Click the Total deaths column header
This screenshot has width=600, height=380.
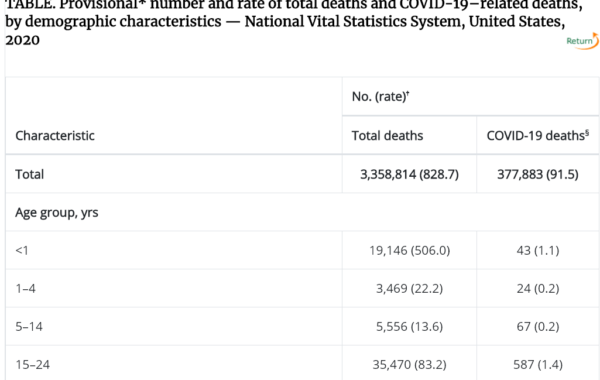tap(387, 135)
